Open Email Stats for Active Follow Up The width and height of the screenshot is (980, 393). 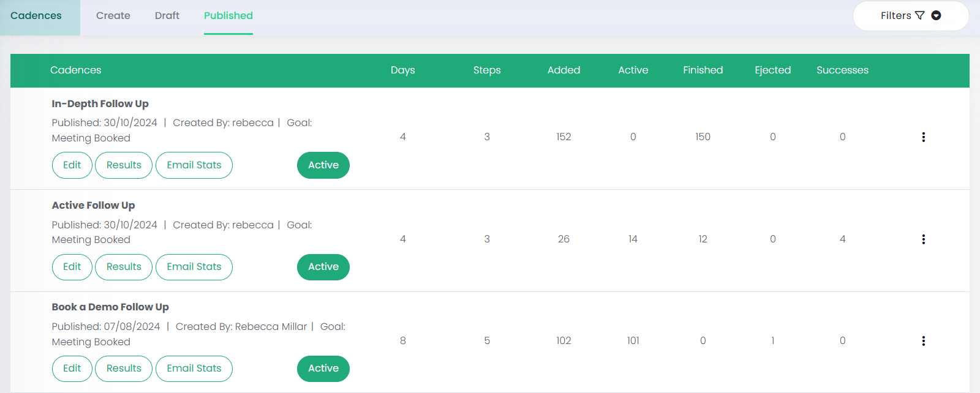click(x=194, y=267)
